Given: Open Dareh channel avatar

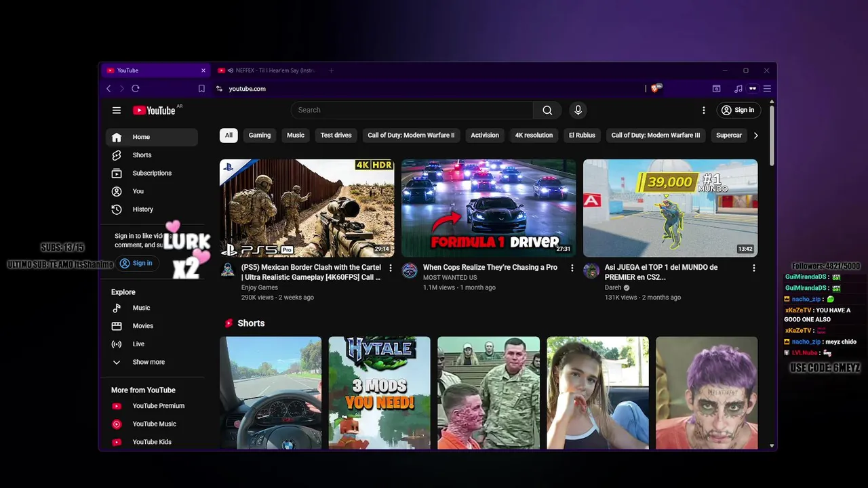Looking at the screenshot, I should click(x=591, y=270).
